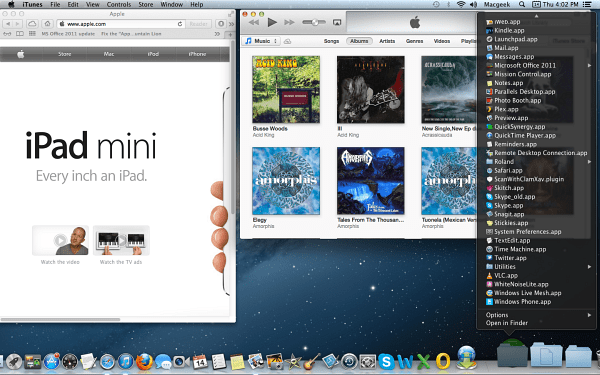Click Store in Apple site navigation
600x375 pixels.
pos(65,54)
